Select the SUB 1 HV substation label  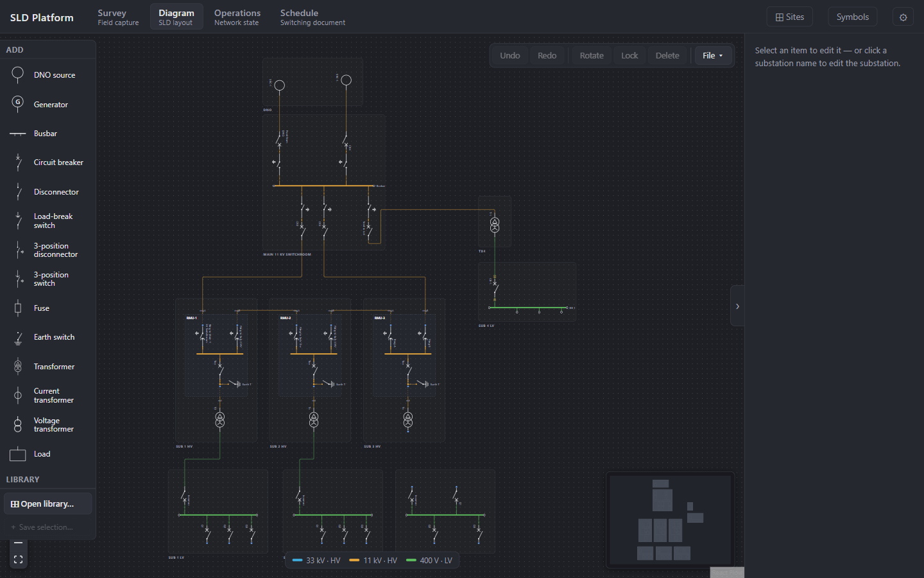[184, 446]
